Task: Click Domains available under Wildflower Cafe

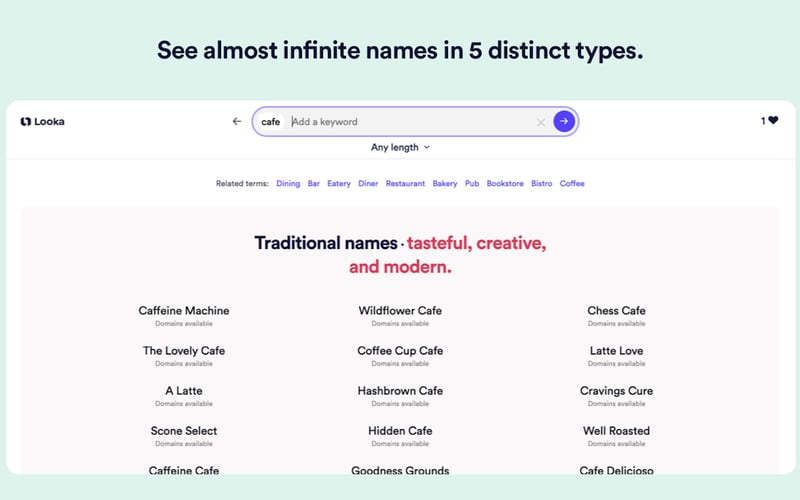Action: click(x=400, y=323)
